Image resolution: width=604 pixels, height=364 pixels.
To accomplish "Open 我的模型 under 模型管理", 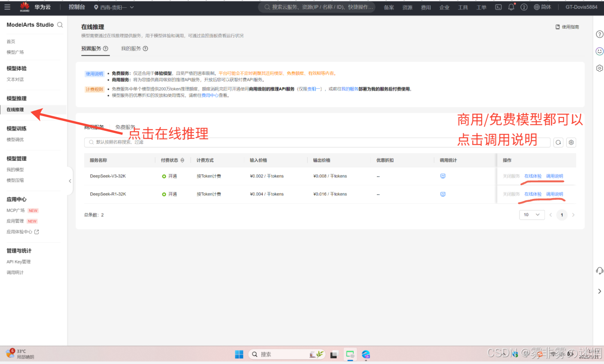I will click(15, 170).
